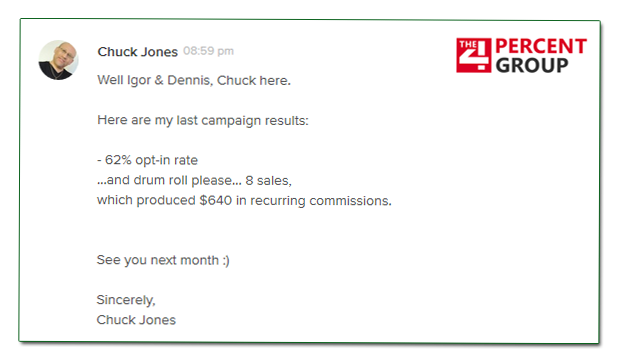
Task: Click the 'THE' label in the logo
Action: click(x=468, y=44)
